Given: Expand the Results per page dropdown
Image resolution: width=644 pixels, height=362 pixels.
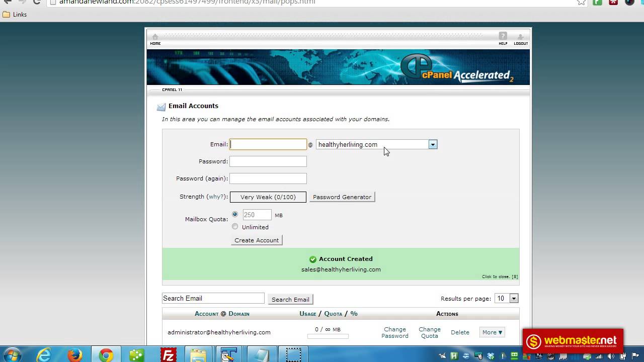Looking at the screenshot, I should coord(507,298).
